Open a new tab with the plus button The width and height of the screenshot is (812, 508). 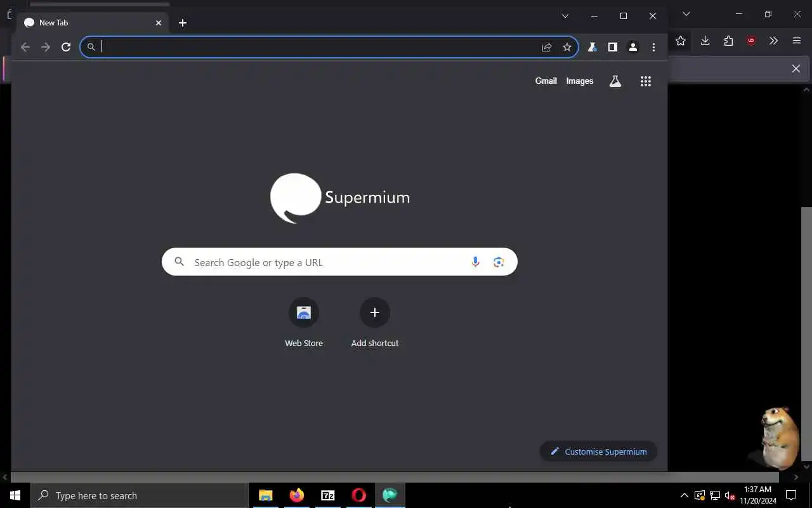[183, 23]
